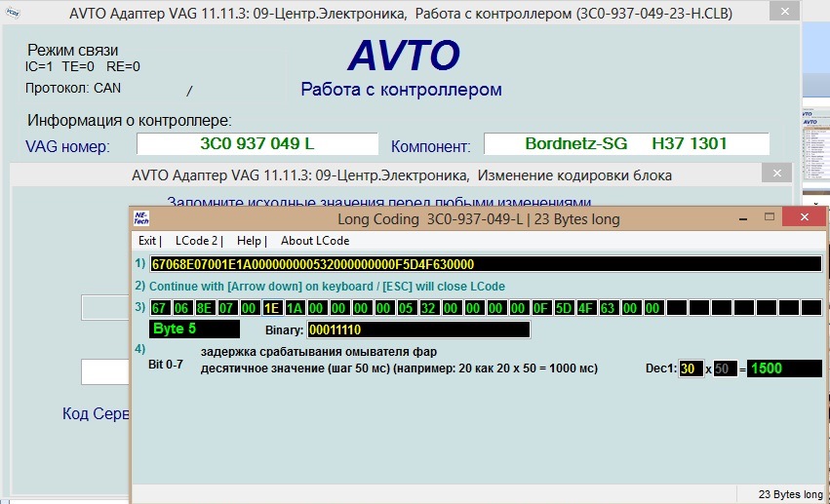Image resolution: width=830 pixels, height=504 pixels.
Task: Select byte cell showing 32
Action: coord(429,308)
